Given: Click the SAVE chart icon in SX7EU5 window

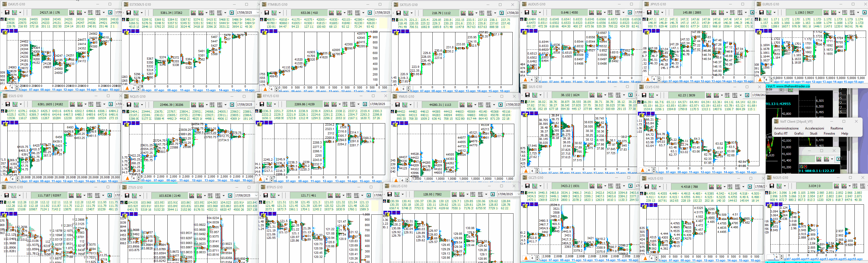Looking at the screenshot, I should 463,13.
